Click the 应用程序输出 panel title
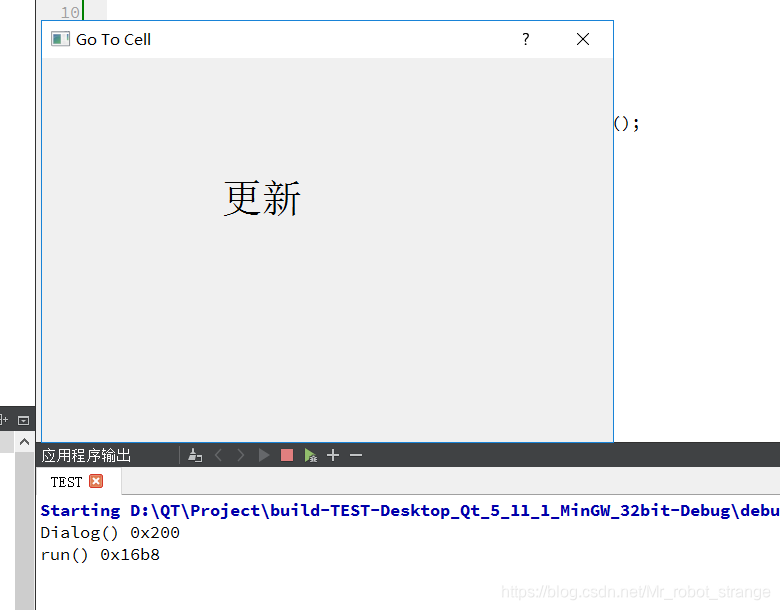The image size is (780, 610). coord(86,455)
